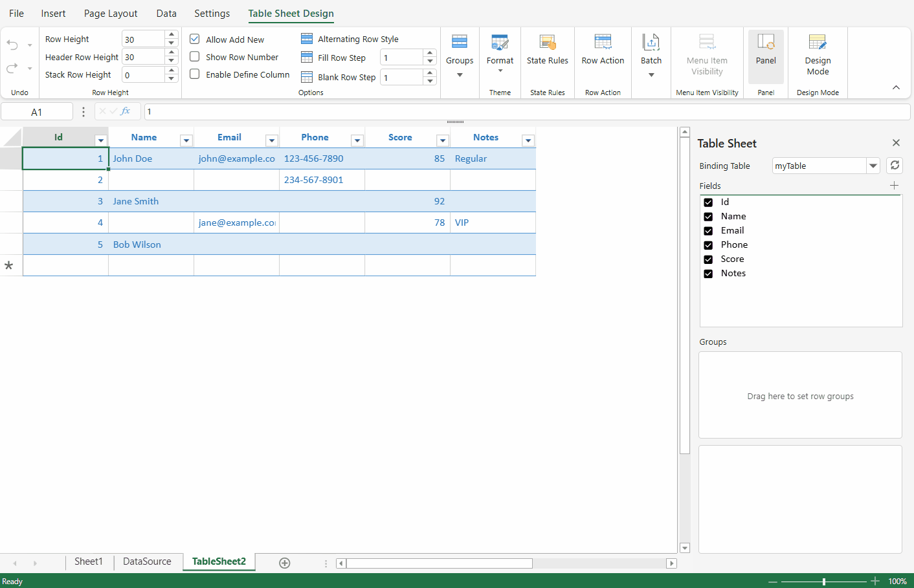Click the Blank Row Step icon
This screenshot has height=588, width=914.
307,77
